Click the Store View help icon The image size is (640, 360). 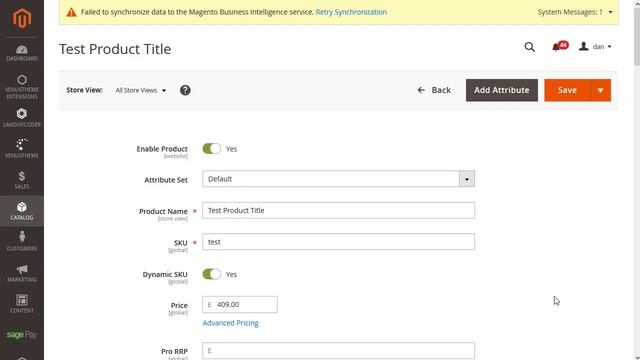[185, 90]
